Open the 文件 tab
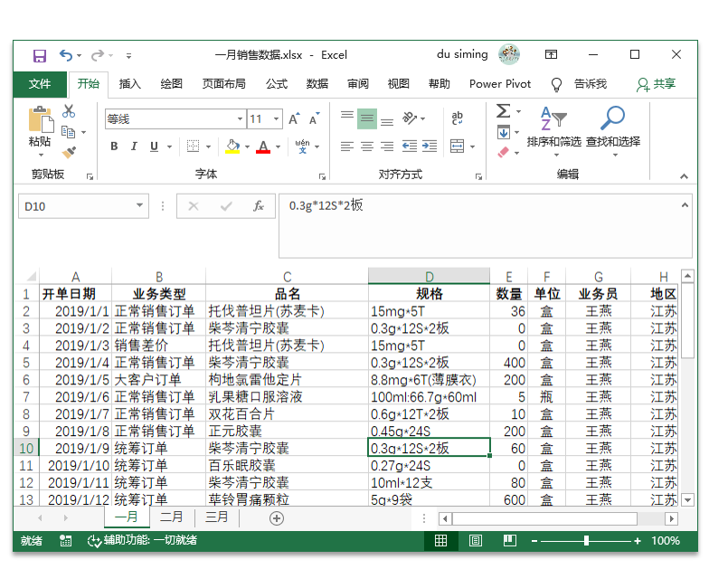Screen dimensions: 709x588 coord(40,84)
